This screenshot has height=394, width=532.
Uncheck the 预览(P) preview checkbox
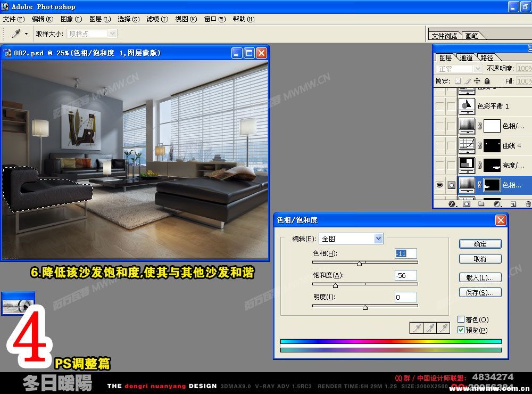tap(461, 330)
